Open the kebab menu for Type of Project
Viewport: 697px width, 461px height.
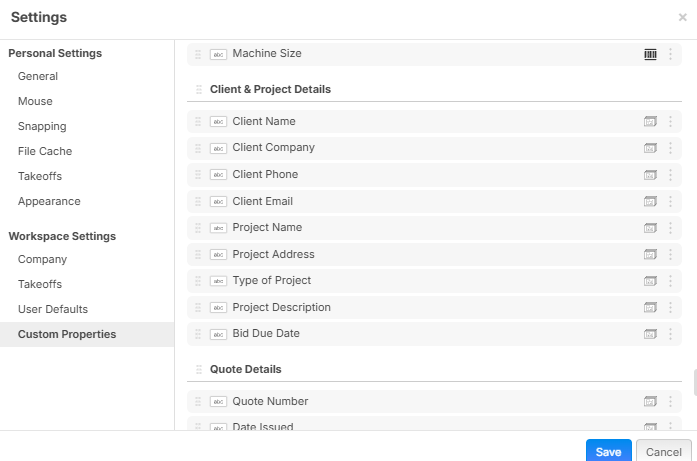[670, 281]
